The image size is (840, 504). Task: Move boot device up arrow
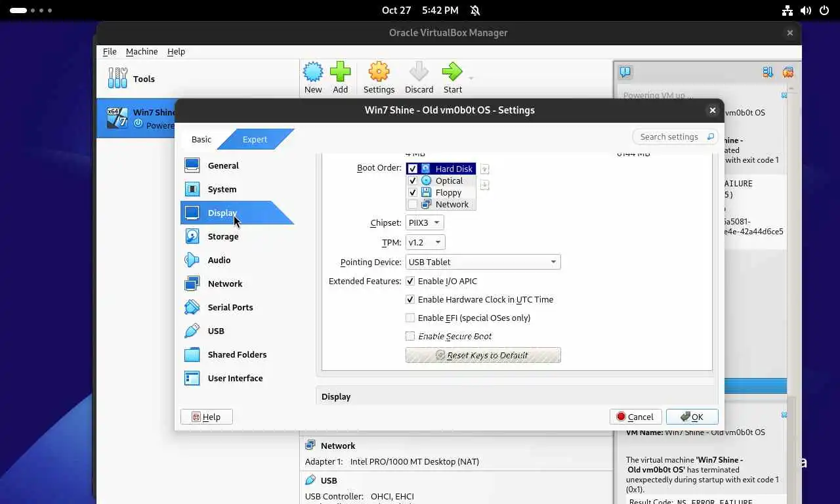tap(484, 169)
